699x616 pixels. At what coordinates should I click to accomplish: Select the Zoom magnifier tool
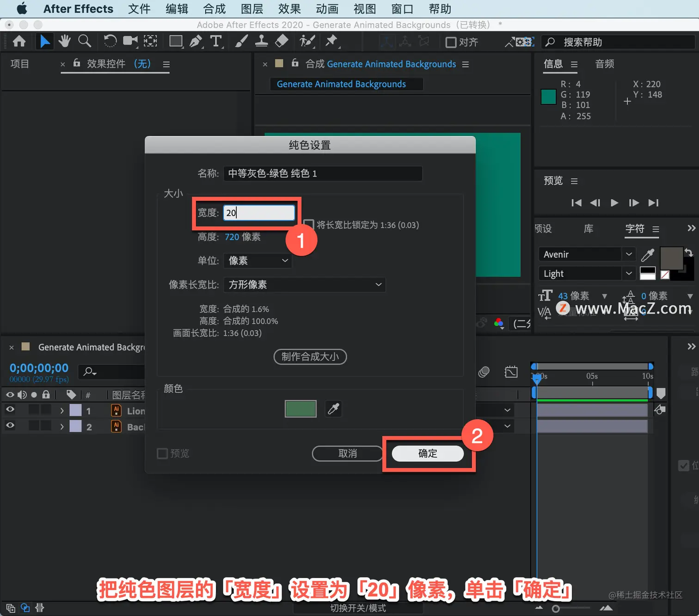coord(84,42)
